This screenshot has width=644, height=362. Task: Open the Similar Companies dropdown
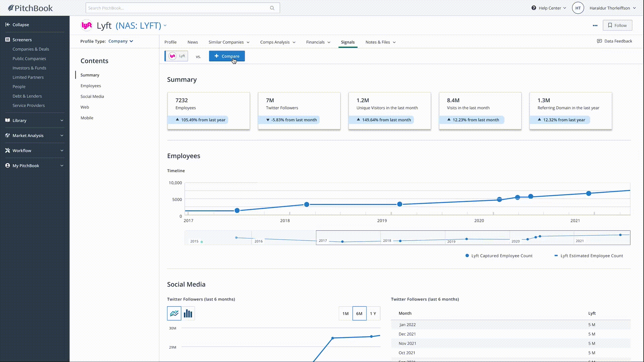(229, 42)
